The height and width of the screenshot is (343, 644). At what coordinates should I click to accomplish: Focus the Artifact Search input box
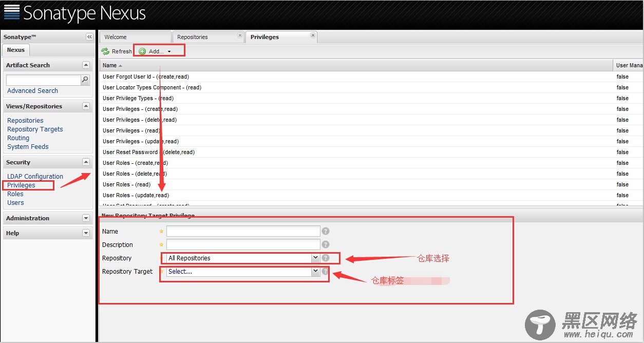[44, 80]
